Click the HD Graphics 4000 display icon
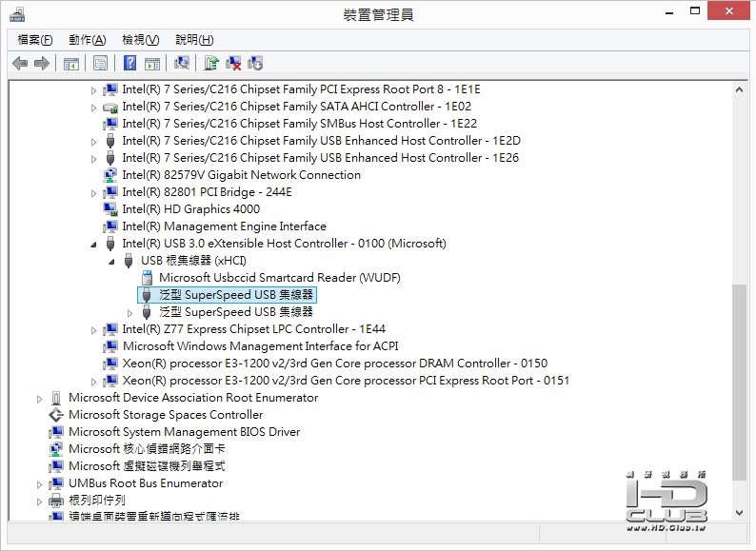The image size is (756, 551). [110, 209]
